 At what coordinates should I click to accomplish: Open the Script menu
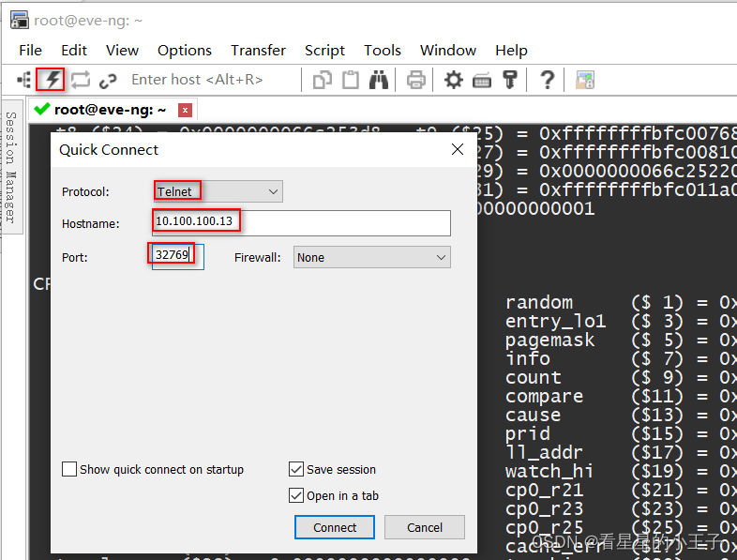point(324,51)
